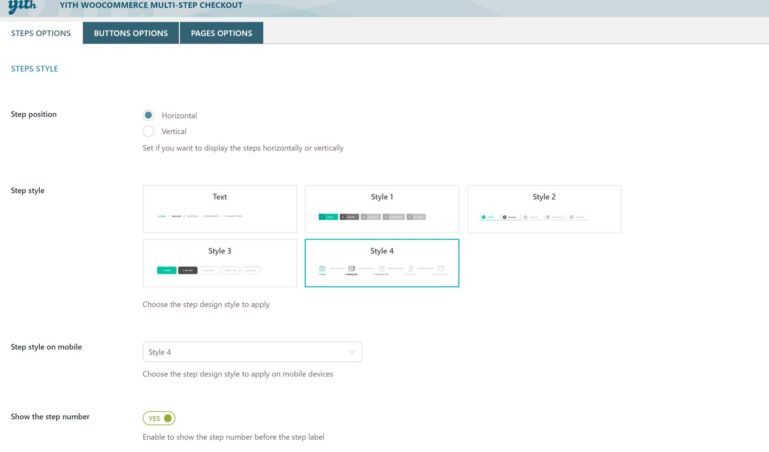769x452 pixels.
Task: Select the Text step style card
Action: [220, 208]
